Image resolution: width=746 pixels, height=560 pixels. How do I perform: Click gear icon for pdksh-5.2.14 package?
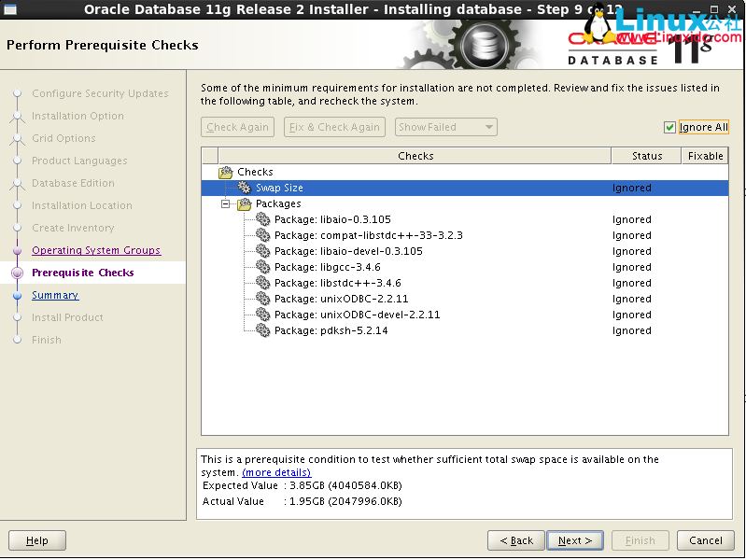(262, 330)
